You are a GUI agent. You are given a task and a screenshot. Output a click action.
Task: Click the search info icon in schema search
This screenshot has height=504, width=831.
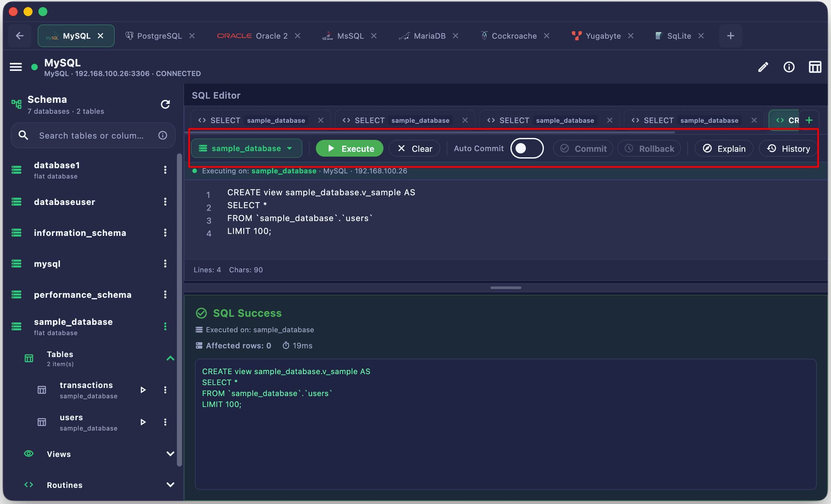[x=163, y=136]
